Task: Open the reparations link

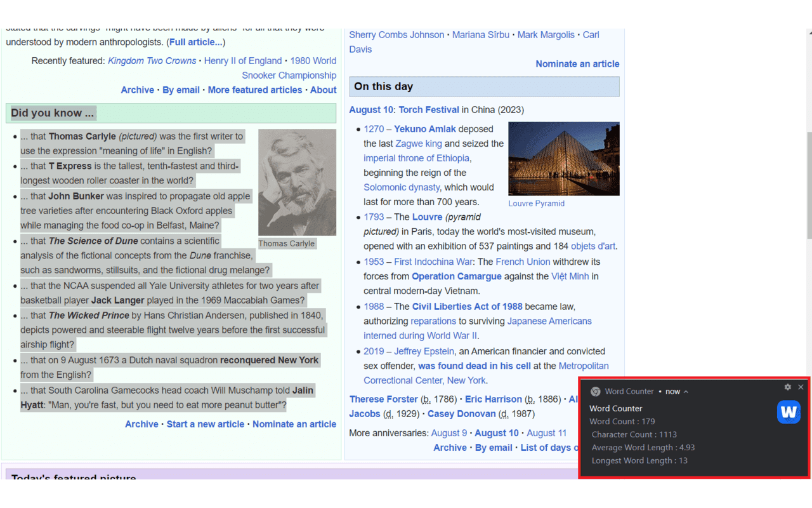Action: pyautogui.click(x=433, y=321)
